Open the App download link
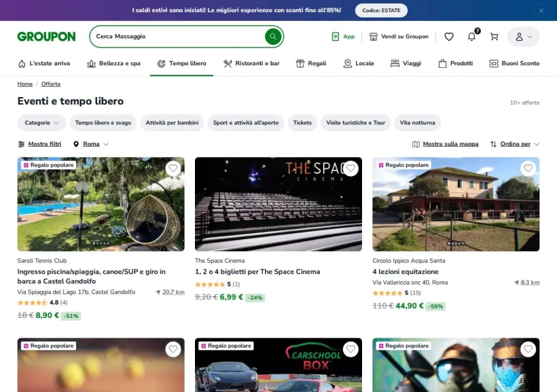This screenshot has height=392, width=557. coord(343,36)
